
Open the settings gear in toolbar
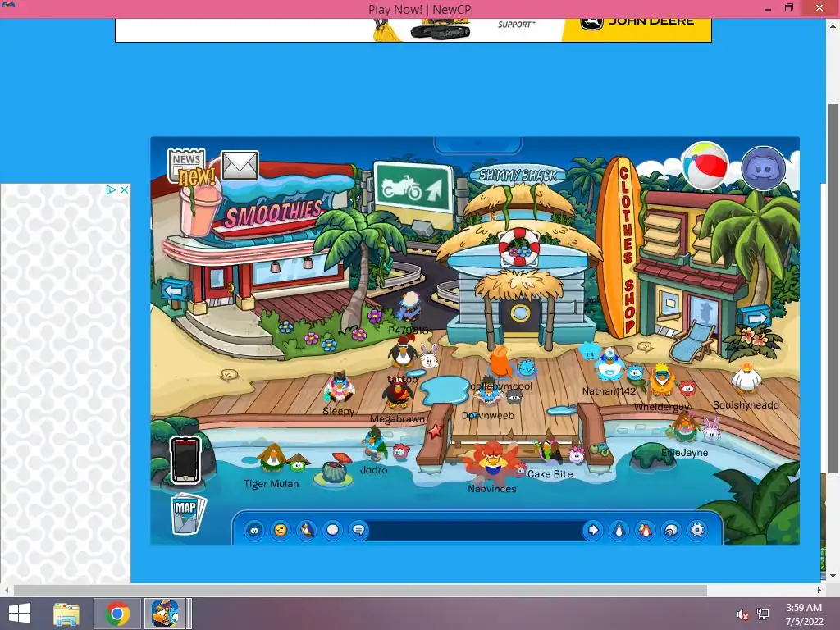pyautogui.click(x=697, y=531)
